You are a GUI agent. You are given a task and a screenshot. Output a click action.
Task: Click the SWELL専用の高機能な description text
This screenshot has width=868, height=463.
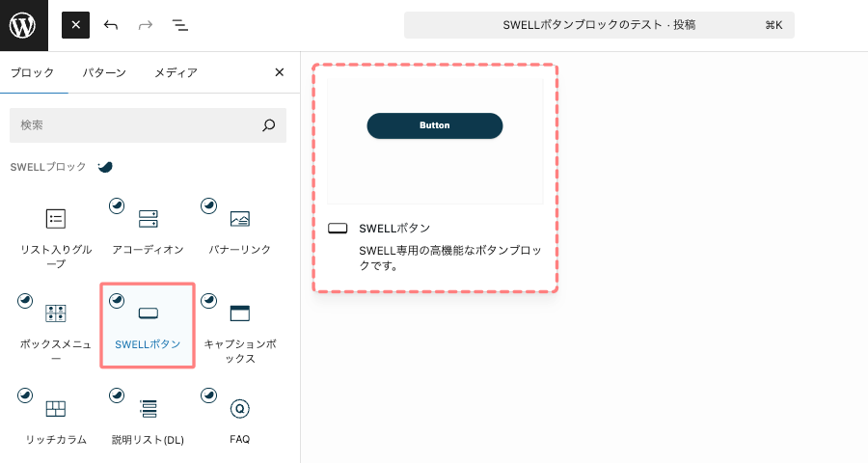[450, 258]
